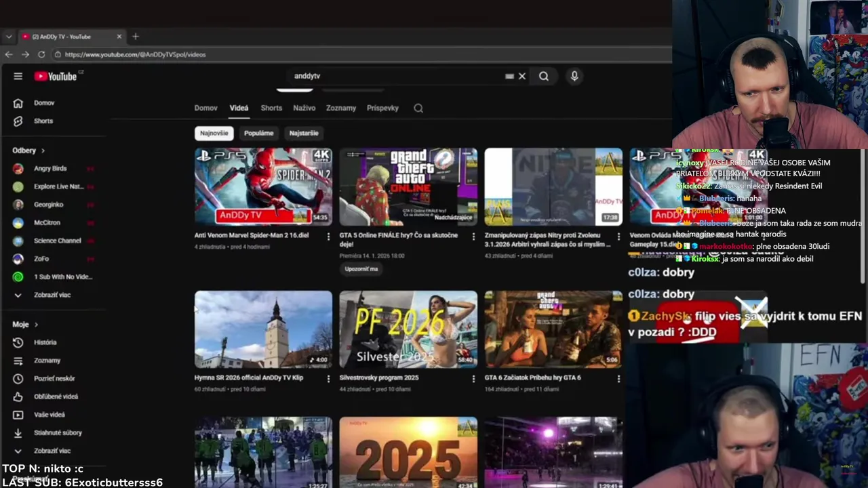
Task: Click Upozorniť ma for GTA 5 premiere
Action: [x=361, y=269]
